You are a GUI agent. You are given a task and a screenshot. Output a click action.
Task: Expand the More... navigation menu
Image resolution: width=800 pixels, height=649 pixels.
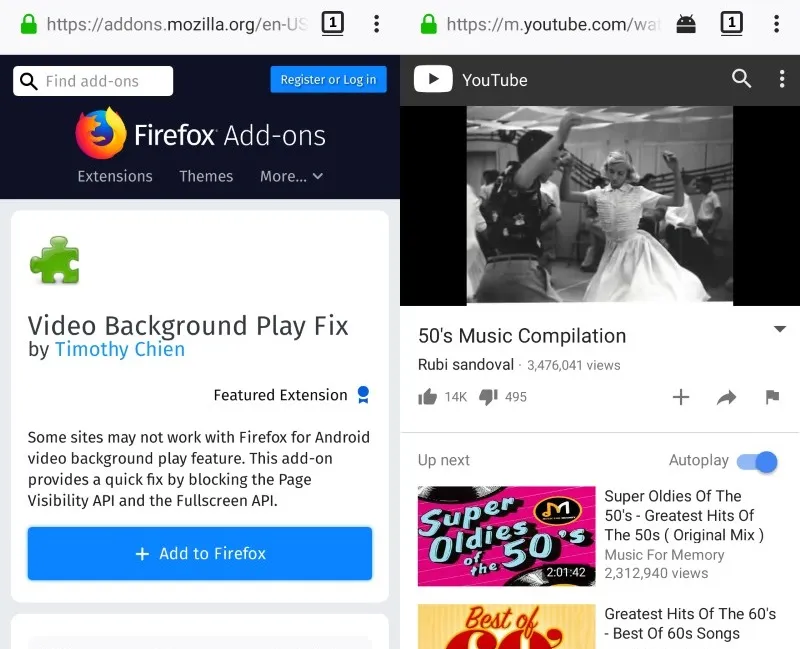coord(291,176)
